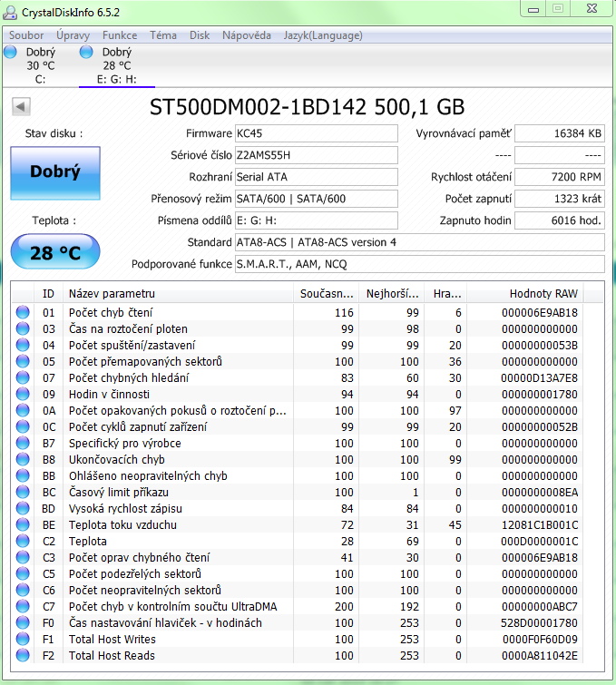Open the Nápověda menu

coord(247,35)
